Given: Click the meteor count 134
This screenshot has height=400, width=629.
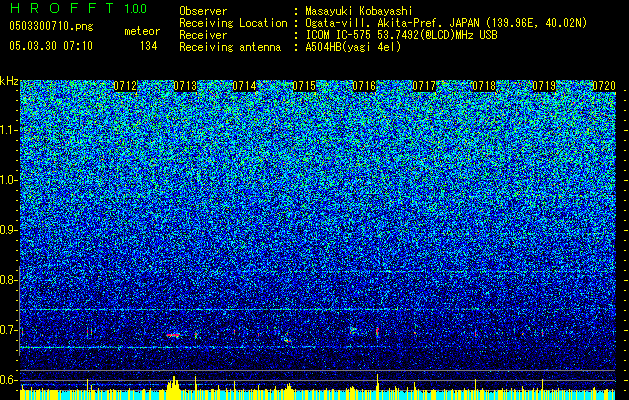Looking at the screenshot, I should click(148, 46).
